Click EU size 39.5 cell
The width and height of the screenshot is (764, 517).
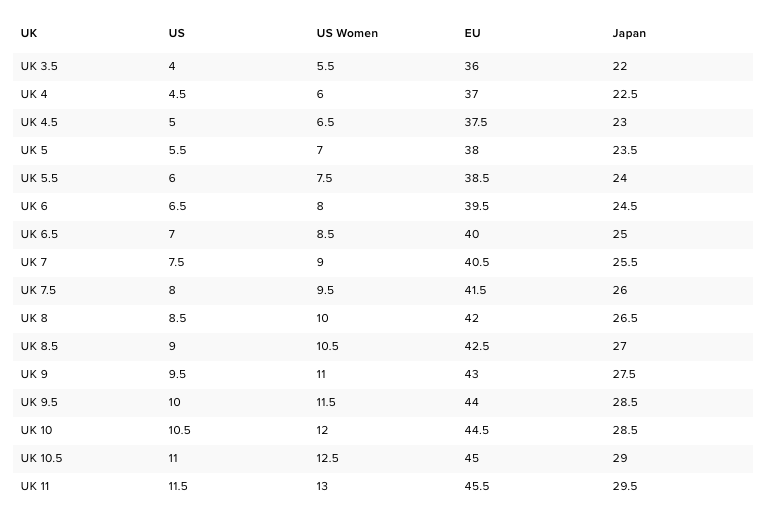click(477, 206)
